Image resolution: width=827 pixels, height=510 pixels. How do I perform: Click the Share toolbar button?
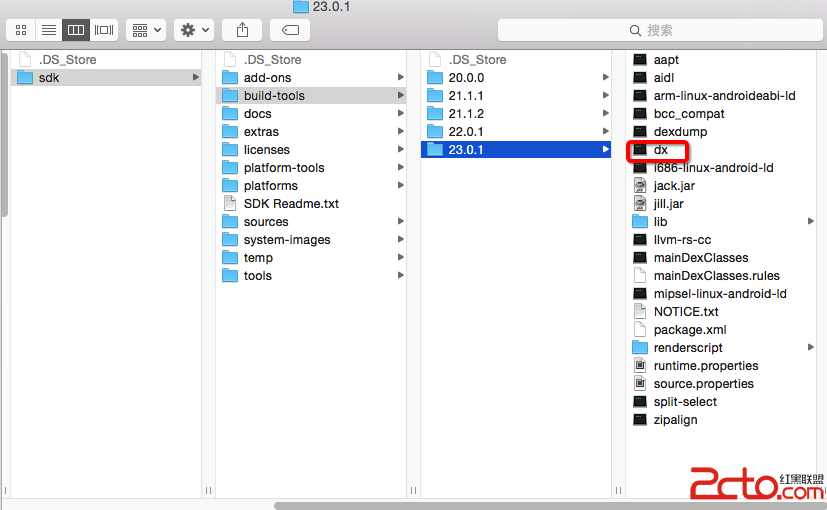(242, 30)
